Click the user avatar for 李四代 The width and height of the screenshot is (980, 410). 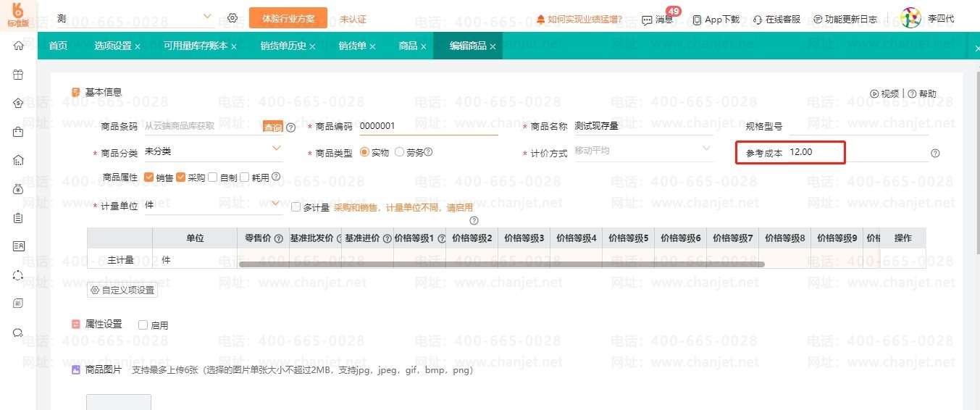910,17
